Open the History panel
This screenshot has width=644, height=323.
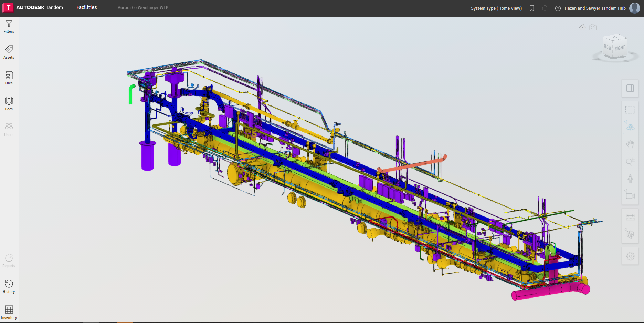[9, 286]
